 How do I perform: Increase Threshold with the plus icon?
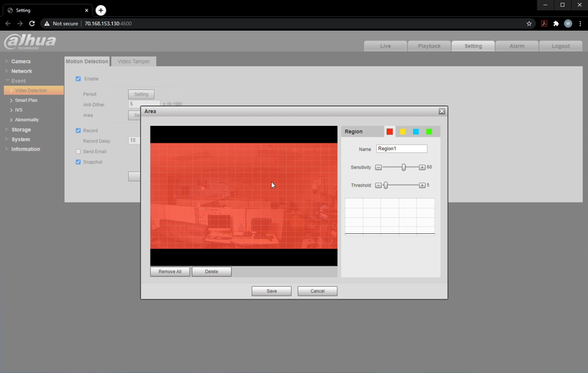click(422, 185)
